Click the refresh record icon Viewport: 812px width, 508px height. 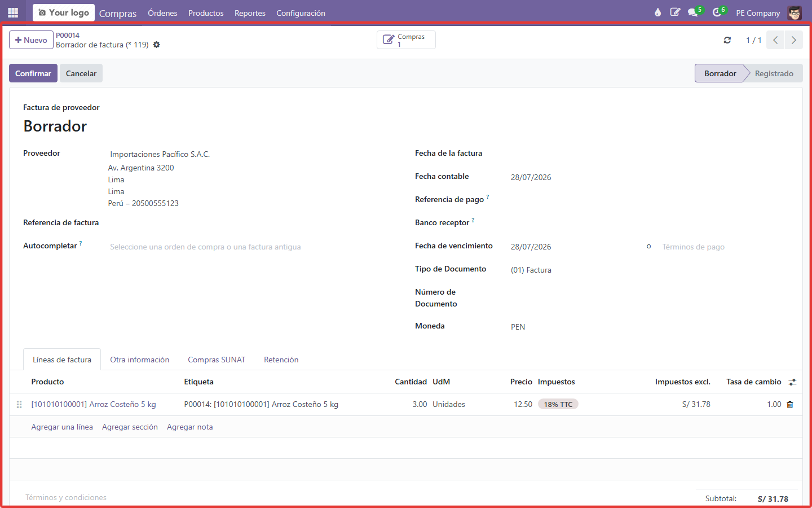(x=727, y=40)
